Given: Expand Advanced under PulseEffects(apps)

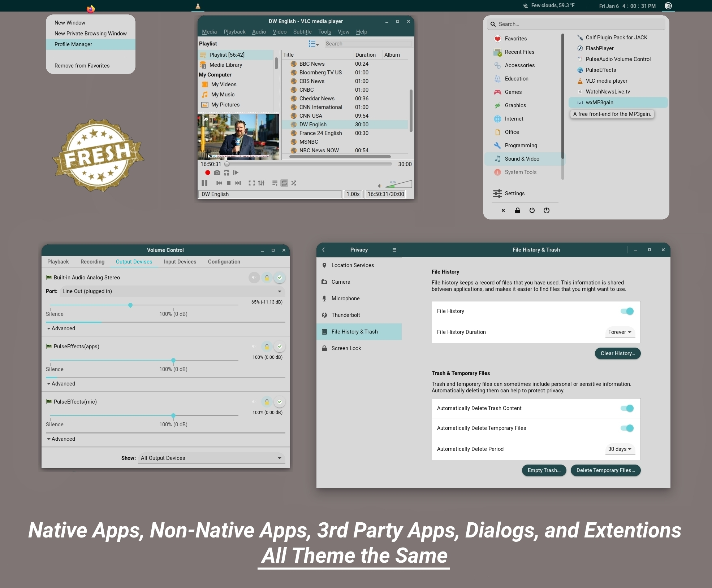Looking at the screenshot, I should pyautogui.click(x=61, y=384).
